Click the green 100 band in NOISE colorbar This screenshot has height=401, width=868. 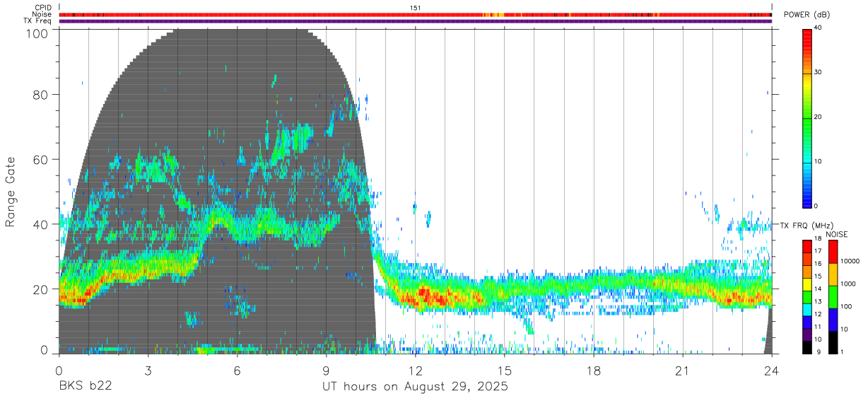(x=833, y=297)
